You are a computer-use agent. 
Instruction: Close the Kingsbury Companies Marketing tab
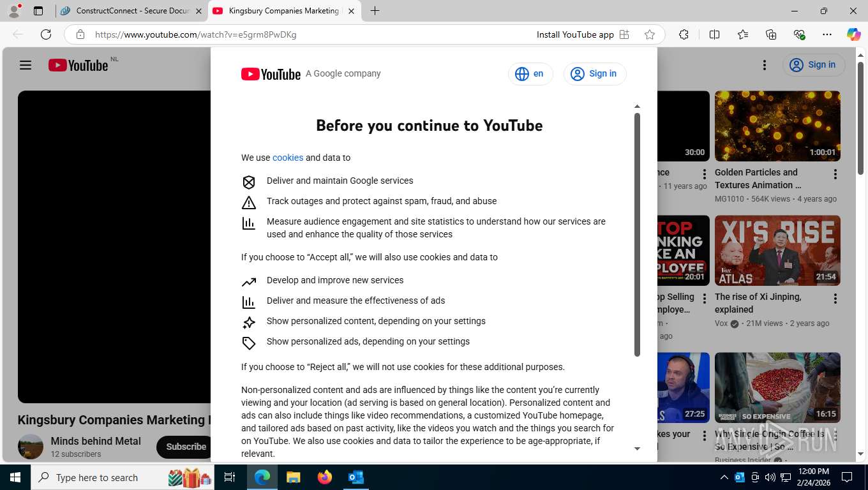point(351,11)
